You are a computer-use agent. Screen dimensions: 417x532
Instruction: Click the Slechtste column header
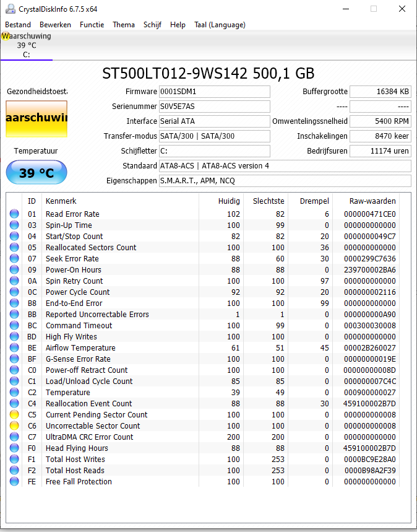(x=269, y=201)
